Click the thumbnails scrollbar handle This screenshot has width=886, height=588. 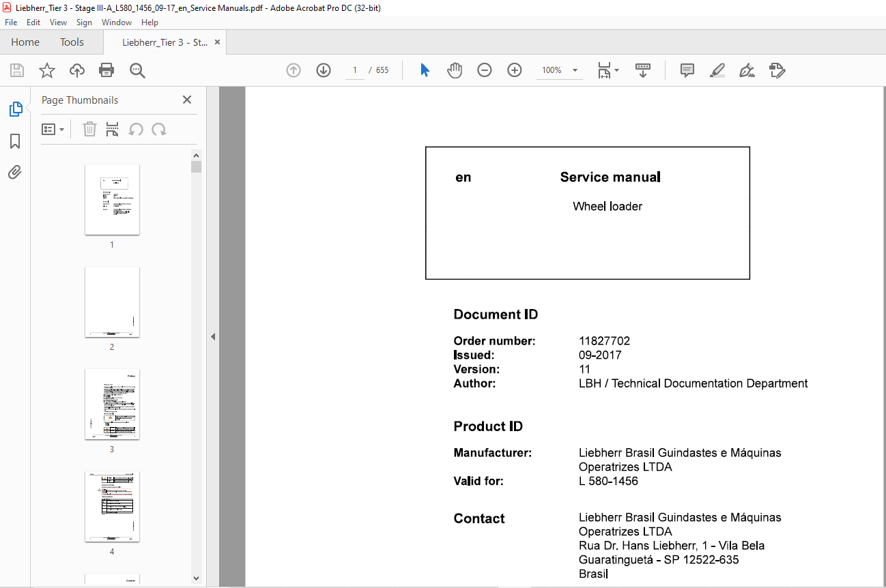197,167
